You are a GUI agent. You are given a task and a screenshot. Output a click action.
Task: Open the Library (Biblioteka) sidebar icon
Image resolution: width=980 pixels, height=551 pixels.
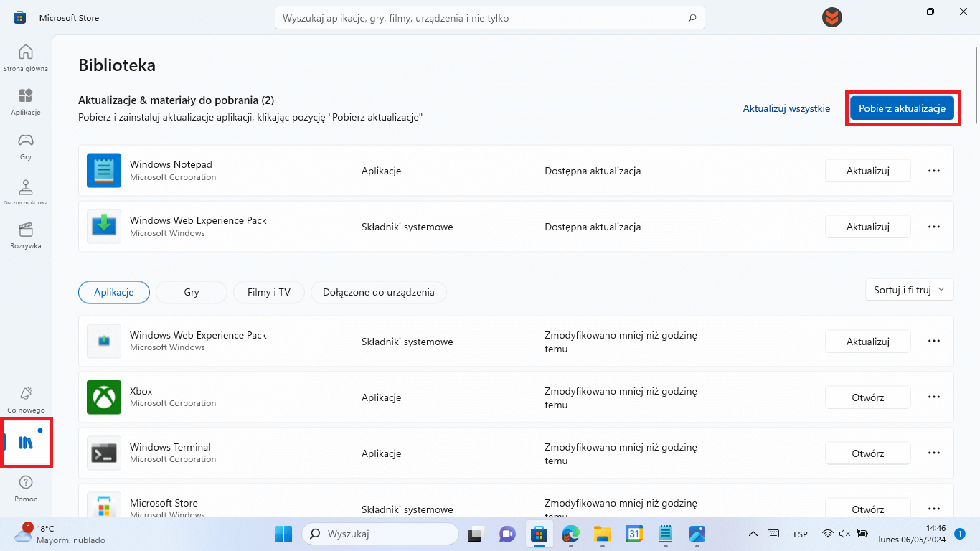[x=26, y=443]
